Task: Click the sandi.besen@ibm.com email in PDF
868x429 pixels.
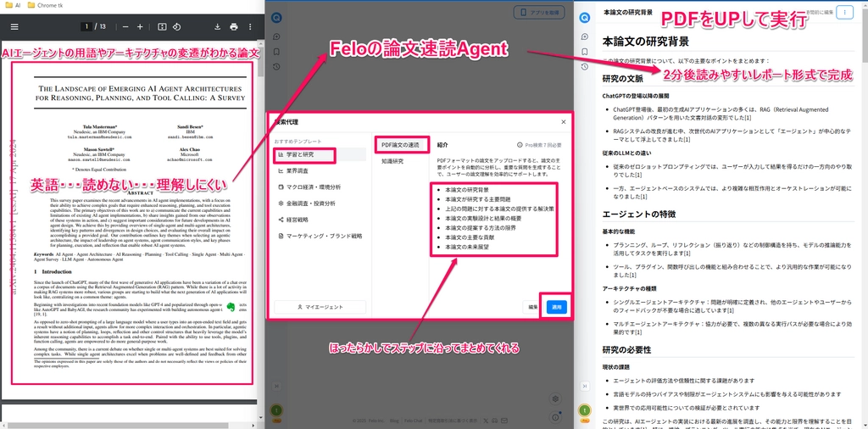Action: coord(191,136)
